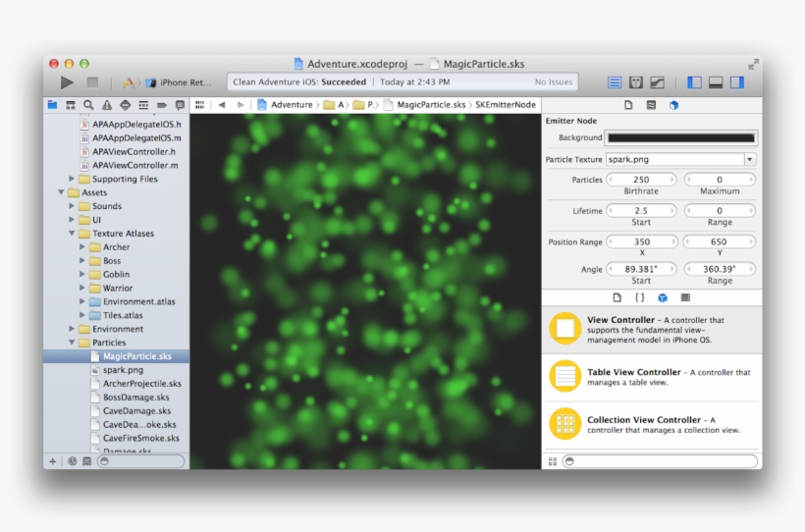Select Collection View Controller in the library

pos(652,425)
